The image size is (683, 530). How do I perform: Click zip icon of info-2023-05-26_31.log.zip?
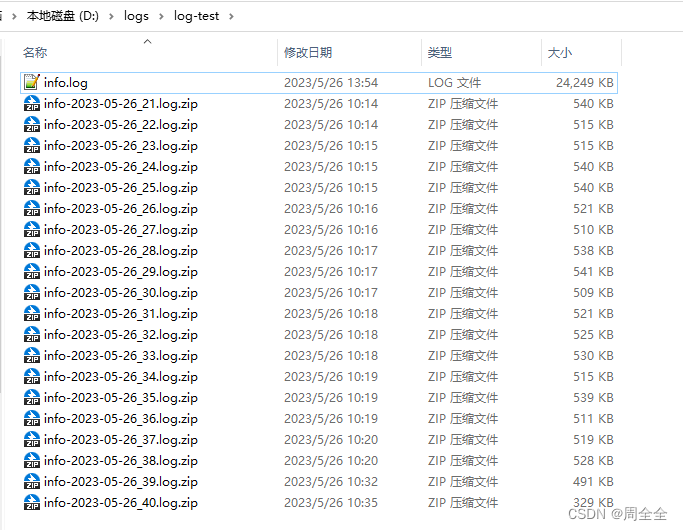coord(32,314)
